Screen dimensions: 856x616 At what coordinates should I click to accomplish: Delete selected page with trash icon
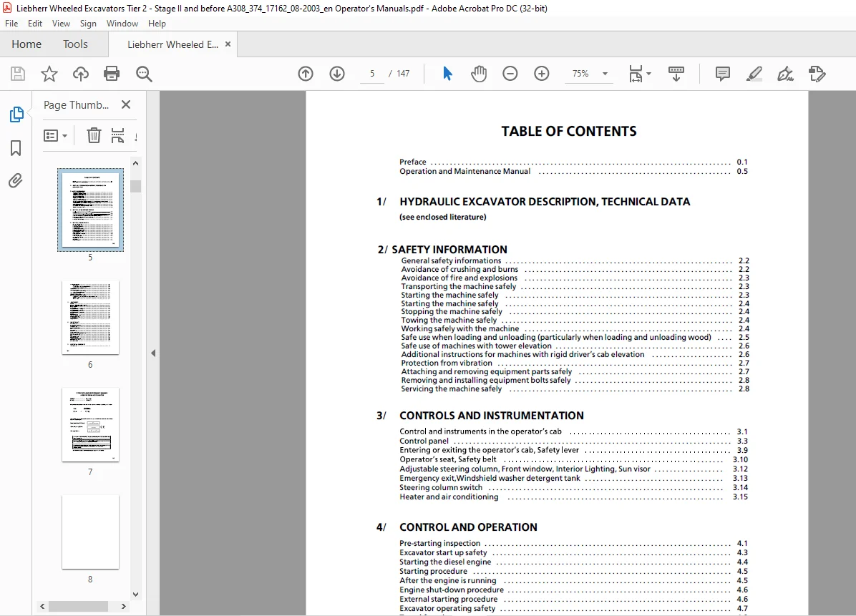click(x=94, y=135)
